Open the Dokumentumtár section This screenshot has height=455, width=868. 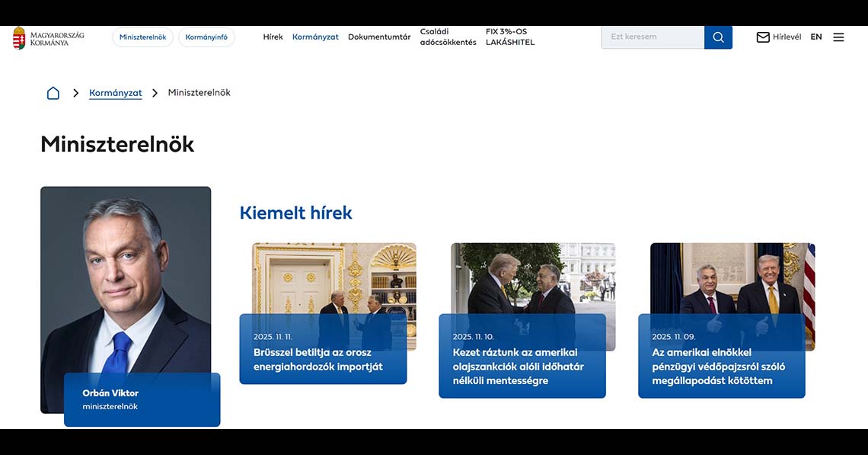pos(378,36)
